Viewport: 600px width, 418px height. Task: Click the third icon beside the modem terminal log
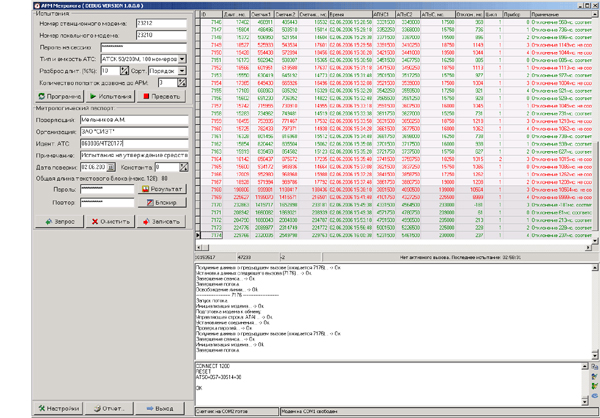(595, 386)
